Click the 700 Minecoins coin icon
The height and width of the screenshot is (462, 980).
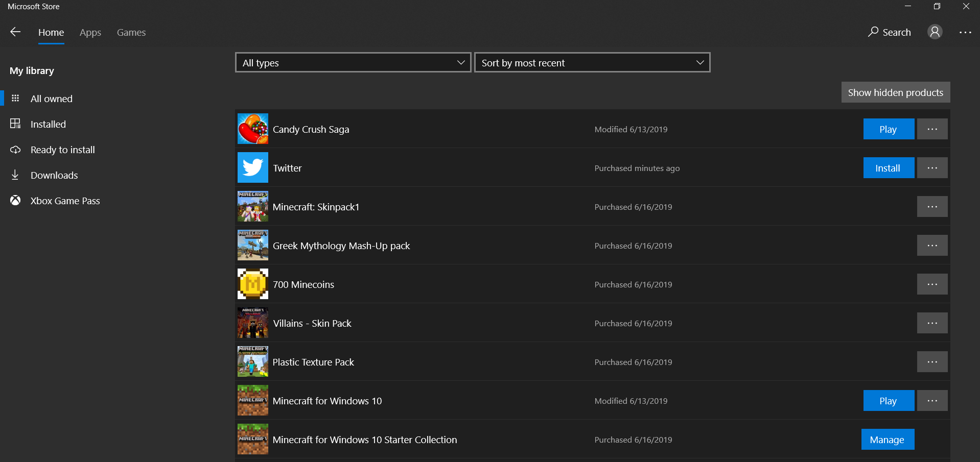(x=253, y=284)
